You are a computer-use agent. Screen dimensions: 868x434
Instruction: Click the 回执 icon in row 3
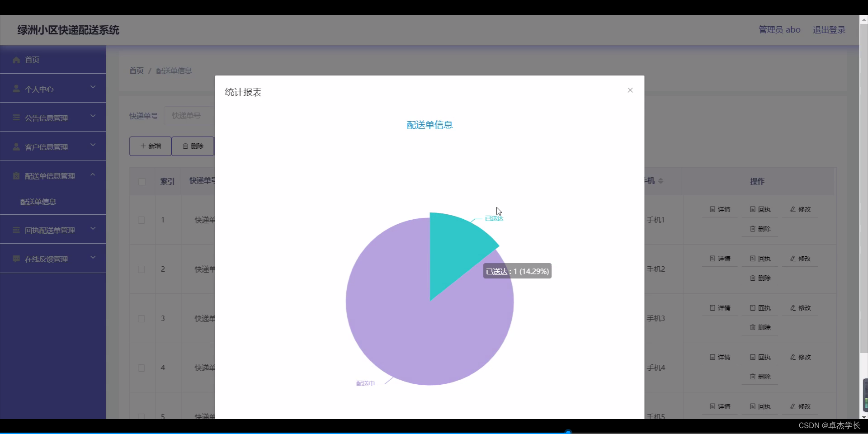(753, 308)
